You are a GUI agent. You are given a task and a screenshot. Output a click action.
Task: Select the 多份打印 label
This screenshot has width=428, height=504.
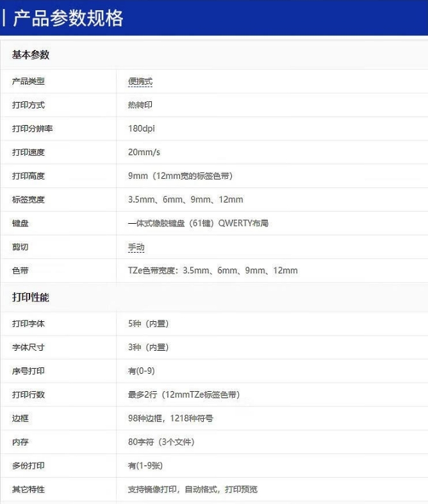point(28,466)
